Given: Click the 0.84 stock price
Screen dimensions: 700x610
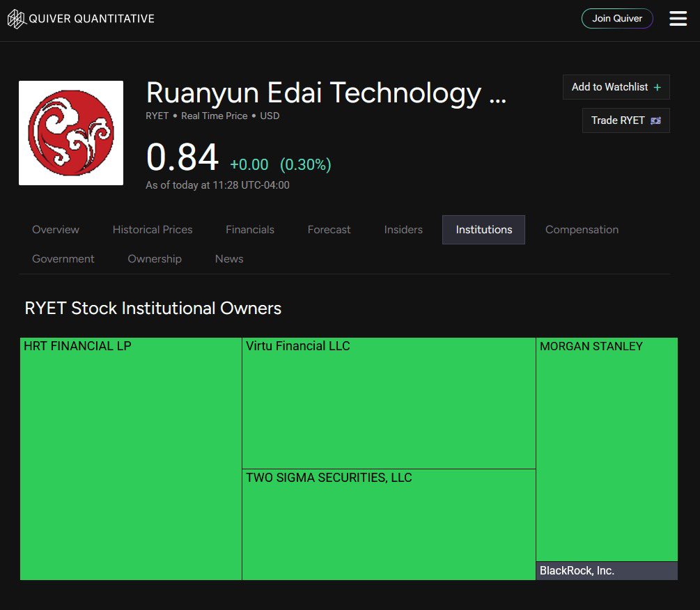Looking at the screenshot, I should [182, 157].
